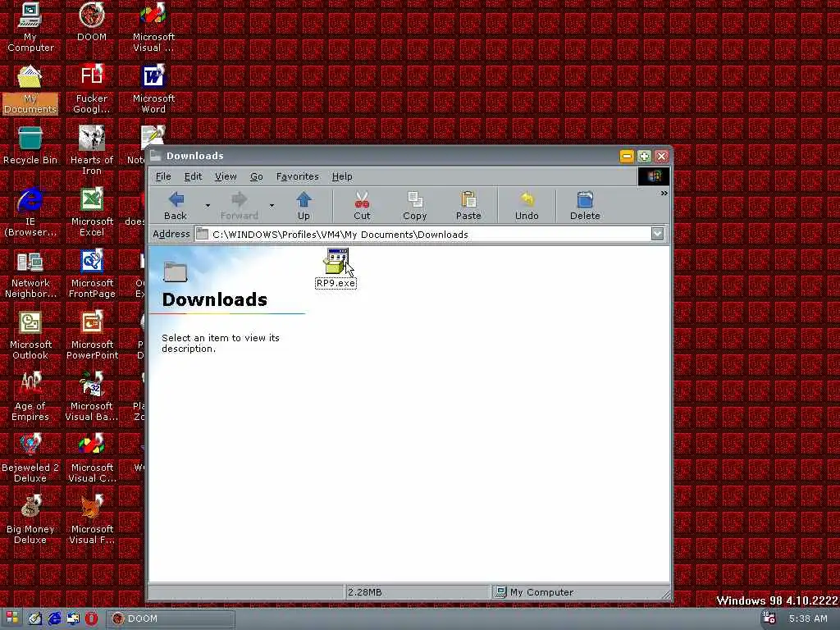Screen dimensions: 840x630
Task: Click the DOOM taskbar button
Action: [x=171, y=619]
